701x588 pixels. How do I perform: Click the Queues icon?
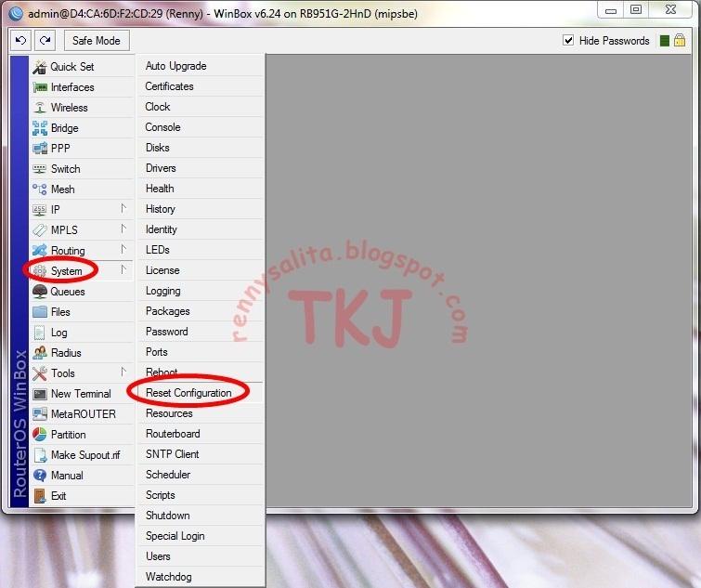tap(40, 292)
